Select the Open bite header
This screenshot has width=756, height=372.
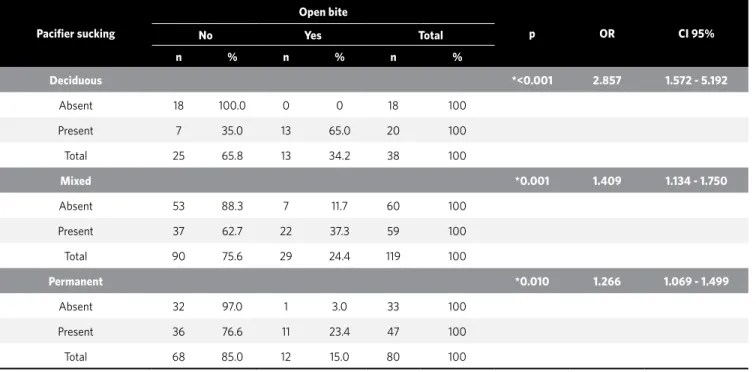[x=323, y=12]
